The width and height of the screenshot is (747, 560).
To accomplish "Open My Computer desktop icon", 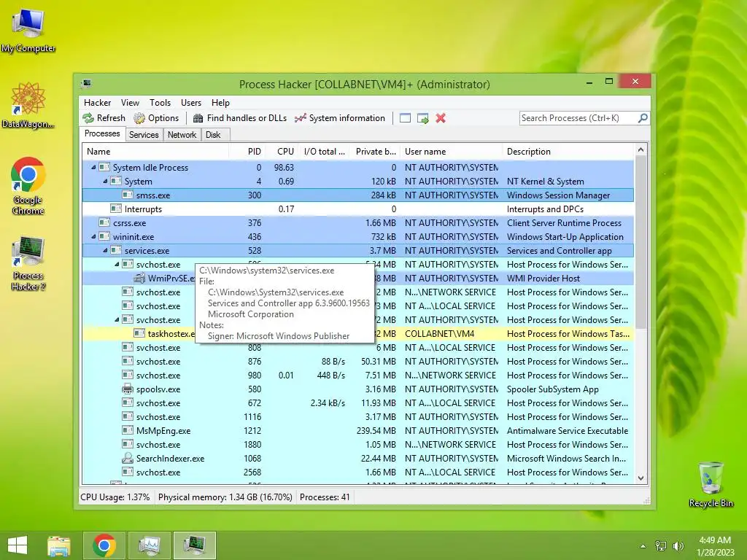I will (x=28, y=31).
